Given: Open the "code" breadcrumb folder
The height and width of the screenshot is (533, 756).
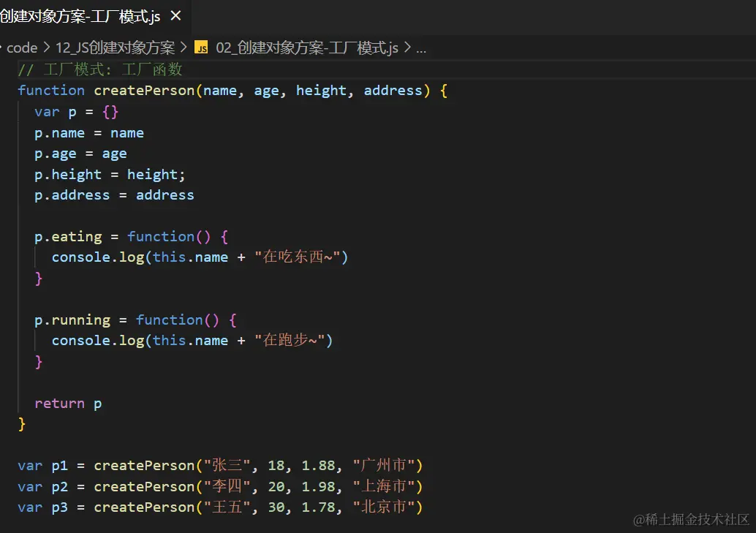Looking at the screenshot, I should point(22,48).
